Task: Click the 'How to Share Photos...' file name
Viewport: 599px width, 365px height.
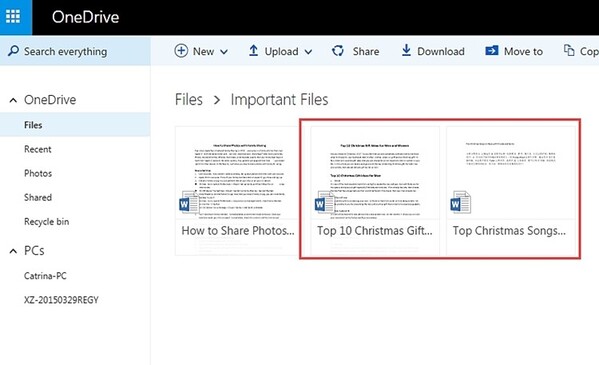Action: coord(238,230)
